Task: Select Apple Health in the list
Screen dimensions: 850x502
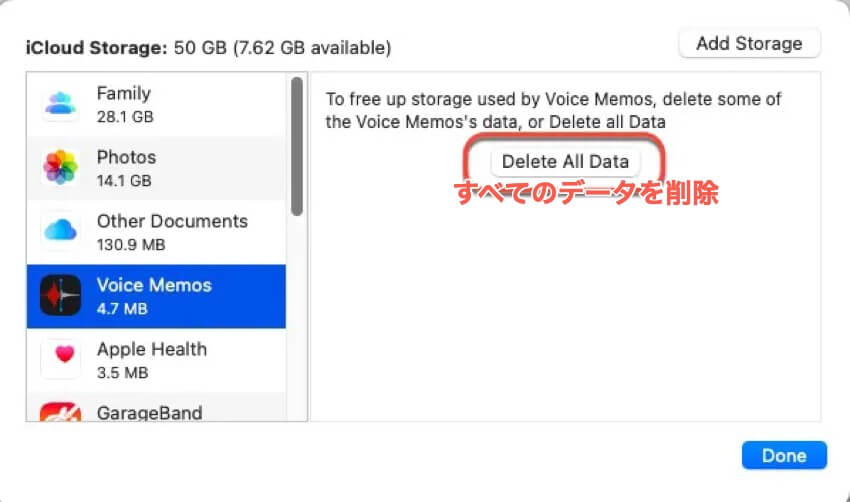Action: (156, 360)
